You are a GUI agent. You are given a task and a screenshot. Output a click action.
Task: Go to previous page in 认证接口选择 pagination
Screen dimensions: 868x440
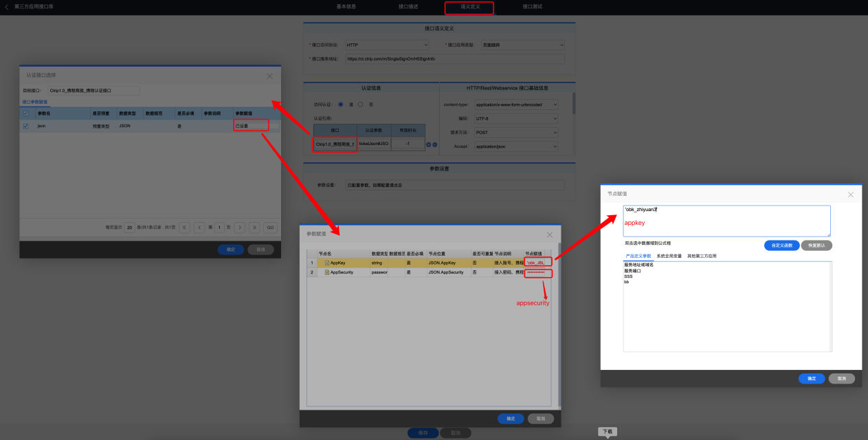[x=199, y=227]
